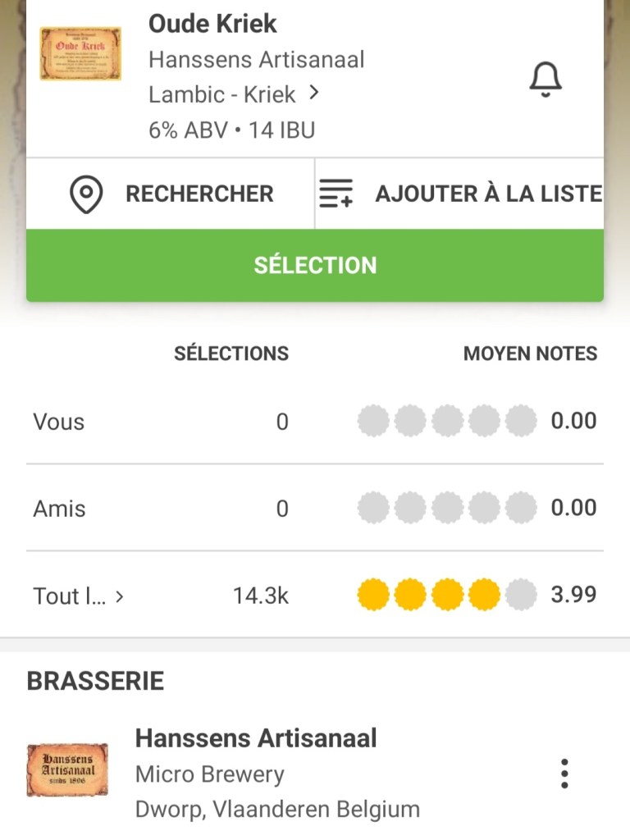Tap the notification bell icon
630x840 pixels.
(545, 80)
